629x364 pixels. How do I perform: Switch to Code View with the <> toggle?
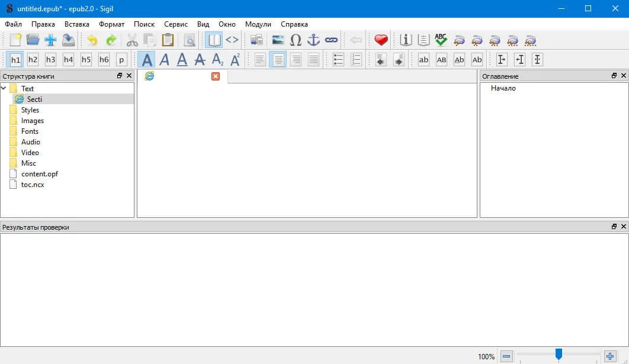(232, 40)
